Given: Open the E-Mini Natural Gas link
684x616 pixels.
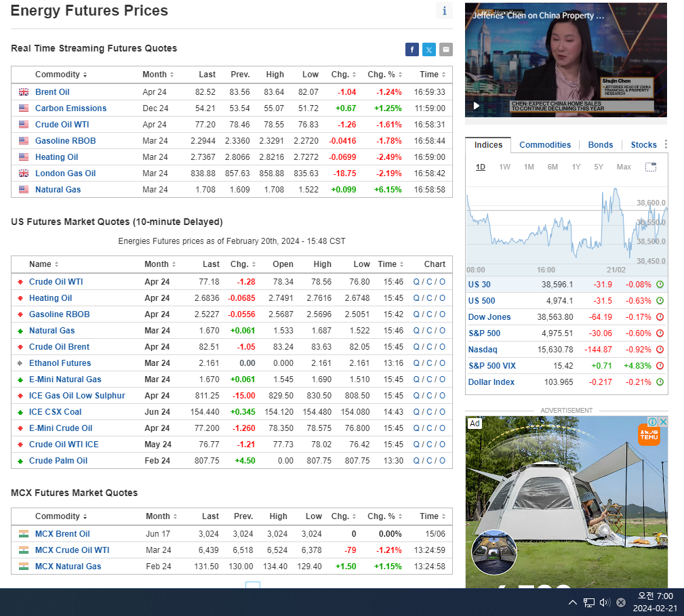Looking at the screenshot, I should [x=65, y=379].
